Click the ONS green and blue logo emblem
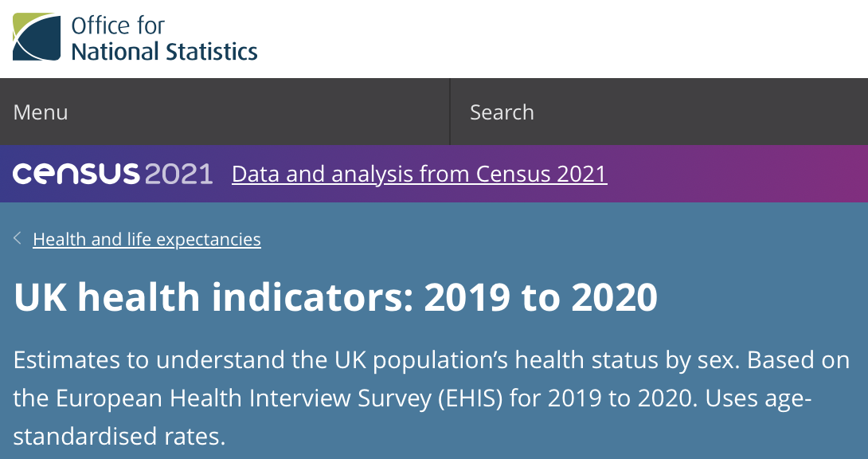Viewport: 868px width, 459px height. [36, 37]
